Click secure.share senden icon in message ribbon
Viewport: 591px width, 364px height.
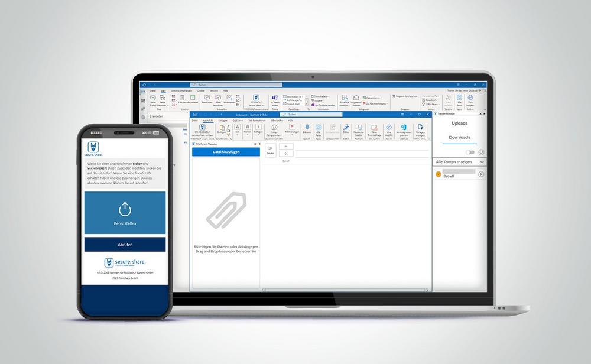[202, 128]
